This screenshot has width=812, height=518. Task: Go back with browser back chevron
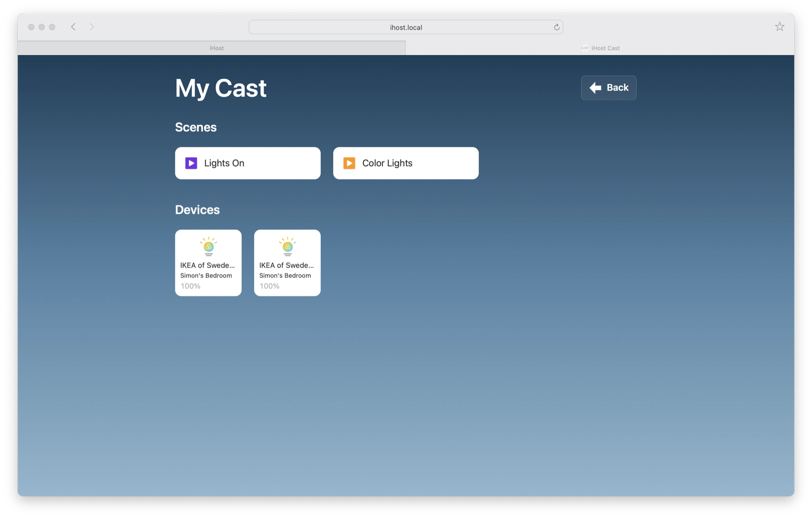[x=73, y=27]
